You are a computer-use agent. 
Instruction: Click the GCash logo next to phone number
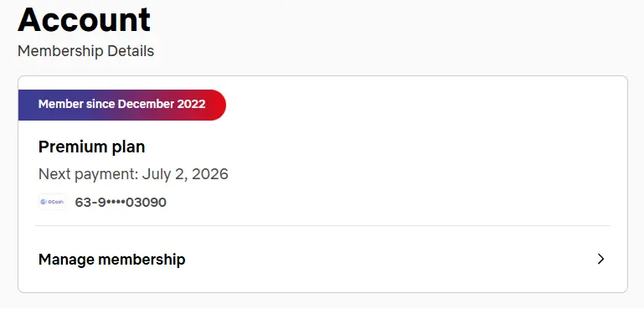click(52, 202)
